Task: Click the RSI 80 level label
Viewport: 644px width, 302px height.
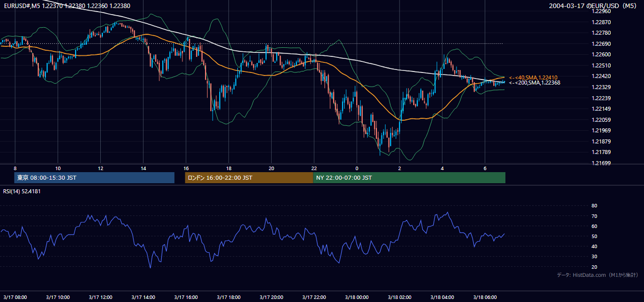Action: tap(594, 206)
